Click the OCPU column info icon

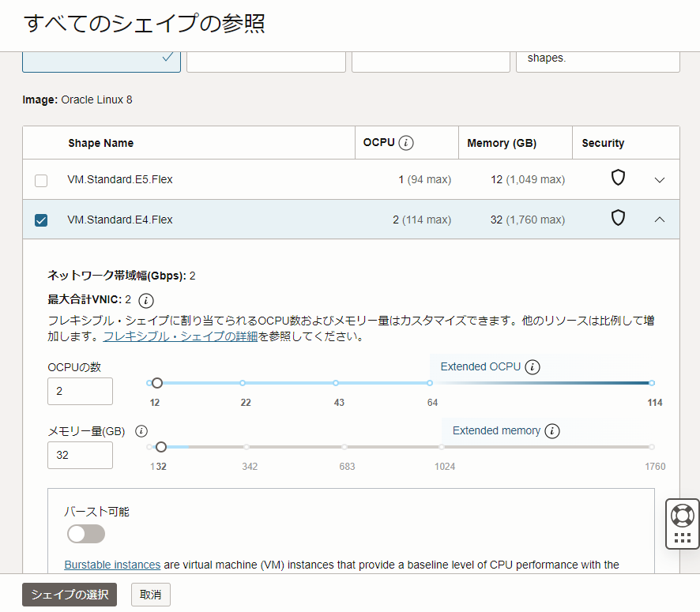(x=406, y=143)
